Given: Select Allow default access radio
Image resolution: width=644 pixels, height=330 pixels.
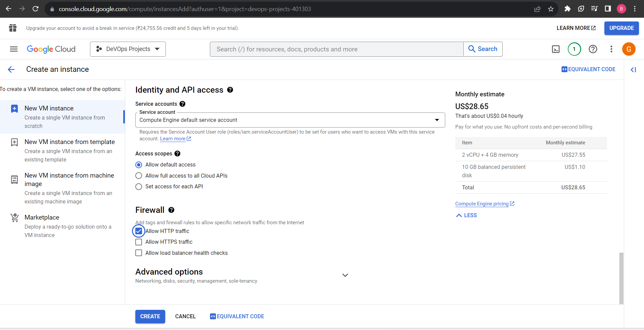Looking at the screenshot, I should point(139,165).
